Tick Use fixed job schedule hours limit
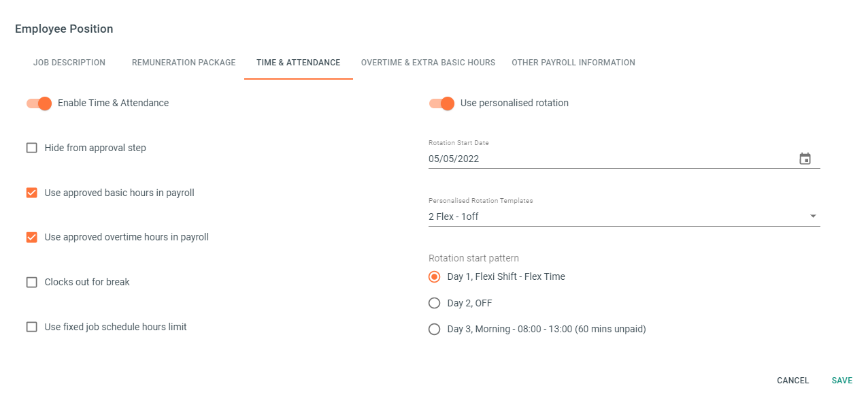The width and height of the screenshot is (868, 399). [31, 327]
